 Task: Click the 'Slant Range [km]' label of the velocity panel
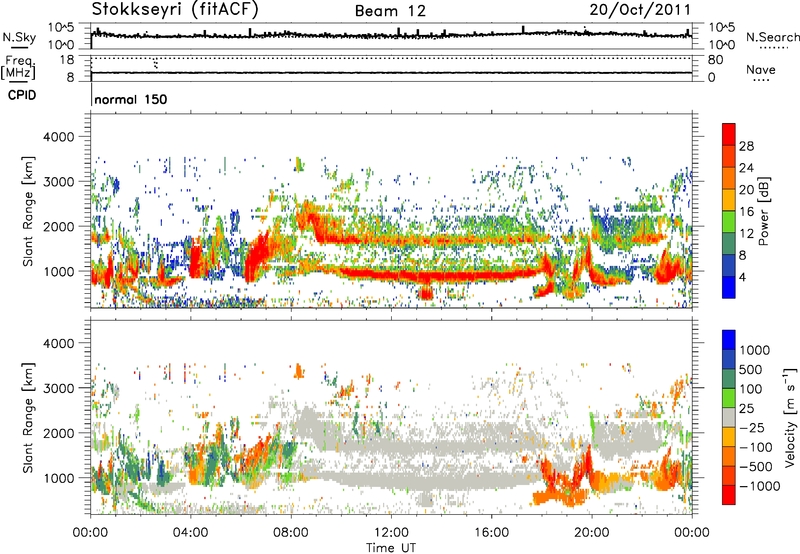pyautogui.click(x=28, y=417)
